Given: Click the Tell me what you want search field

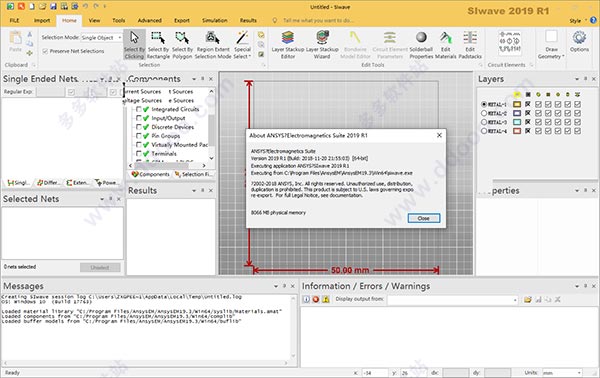Looking at the screenshot, I should tap(318, 20).
